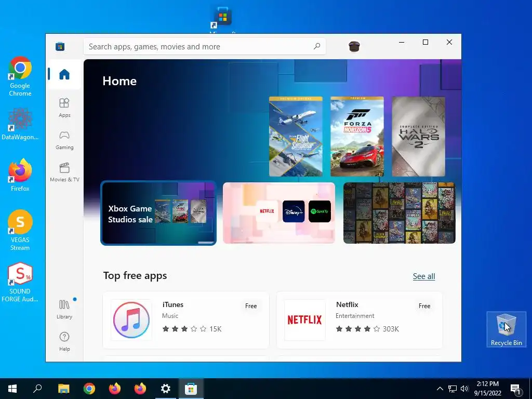Open the volume tray icon
Image resolution: width=532 pixels, height=399 pixels.
pos(464,389)
